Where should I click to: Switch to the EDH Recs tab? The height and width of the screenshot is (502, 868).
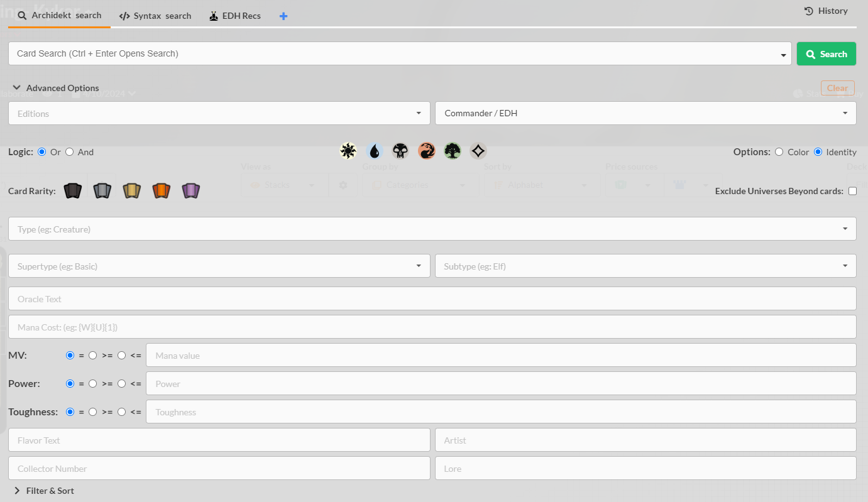coord(234,16)
